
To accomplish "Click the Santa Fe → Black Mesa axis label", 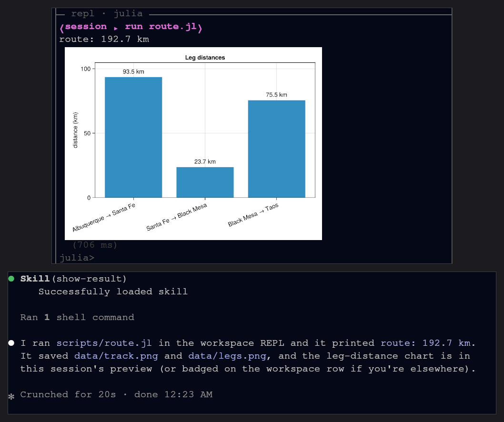I will 176,217.
